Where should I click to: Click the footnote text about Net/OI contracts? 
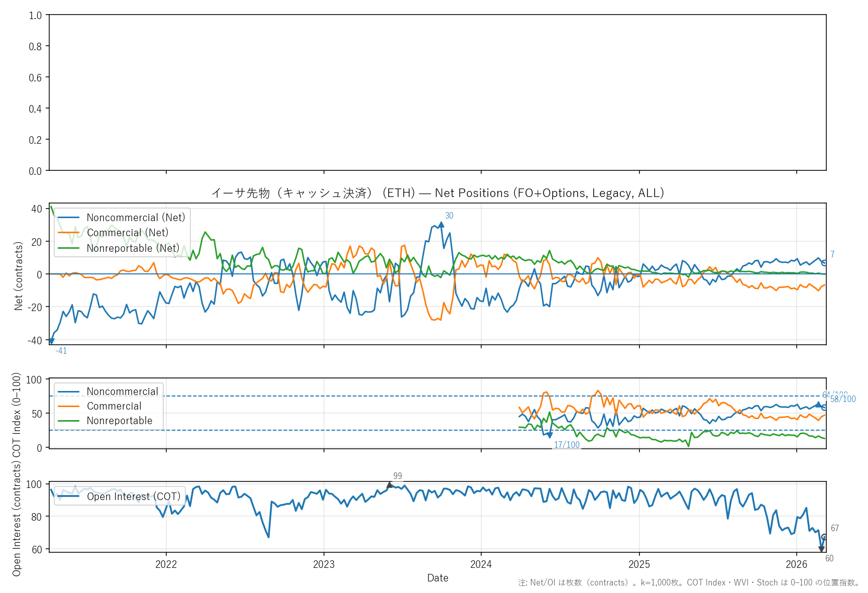pyautogui.click(x=689, y=583)
